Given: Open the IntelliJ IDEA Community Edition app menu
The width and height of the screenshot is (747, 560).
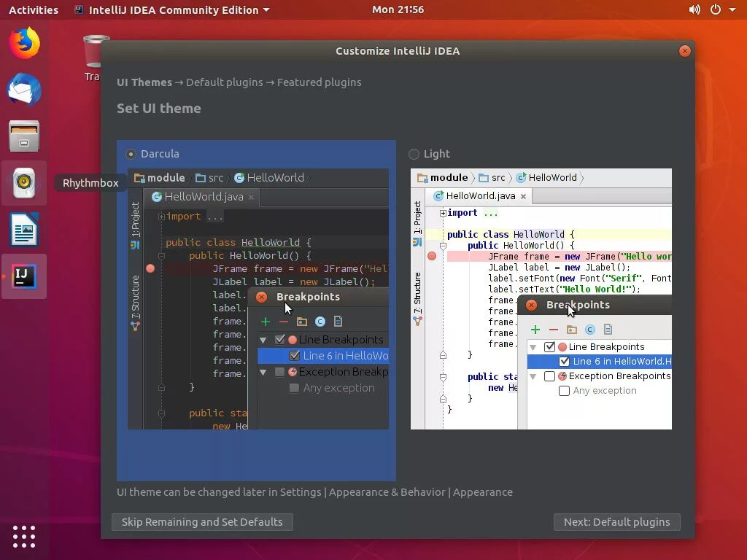Looking at the screenshot, I should point(172,9).
